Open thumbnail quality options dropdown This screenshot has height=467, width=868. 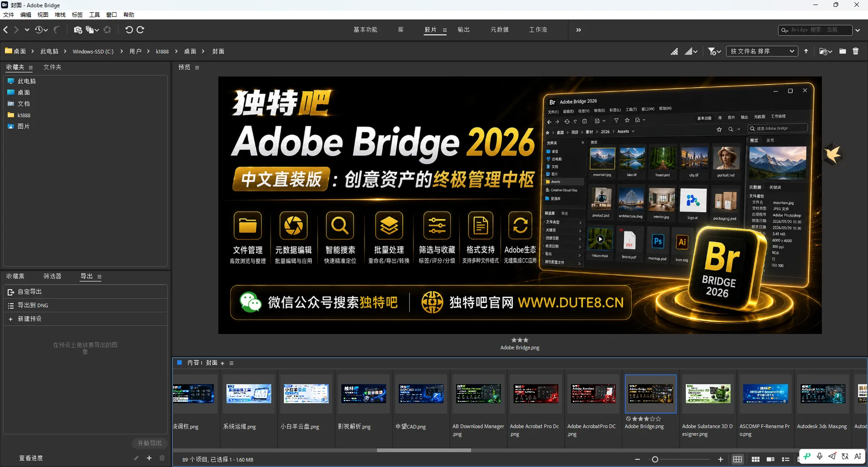pyautogui.click(x=691, y=51)
